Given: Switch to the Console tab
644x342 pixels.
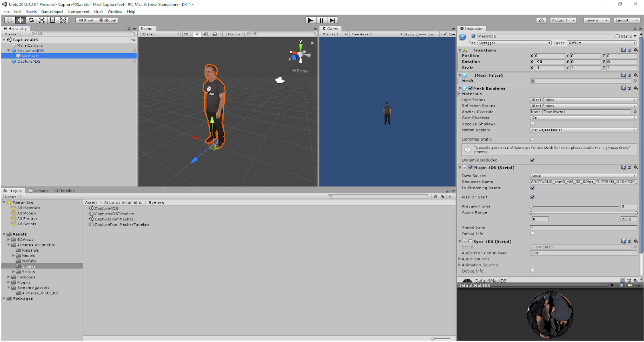Looking at the screenshot, I should click(x=39, y=191).
